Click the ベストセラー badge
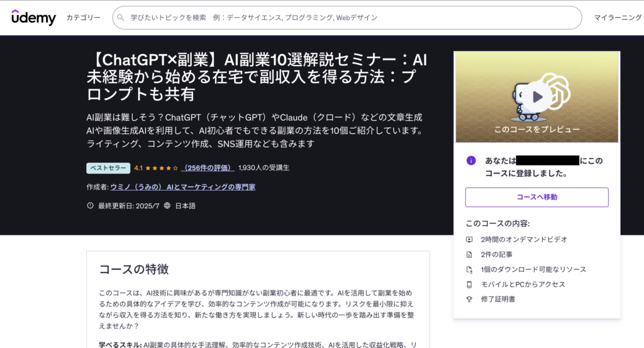 coord(108,168)
